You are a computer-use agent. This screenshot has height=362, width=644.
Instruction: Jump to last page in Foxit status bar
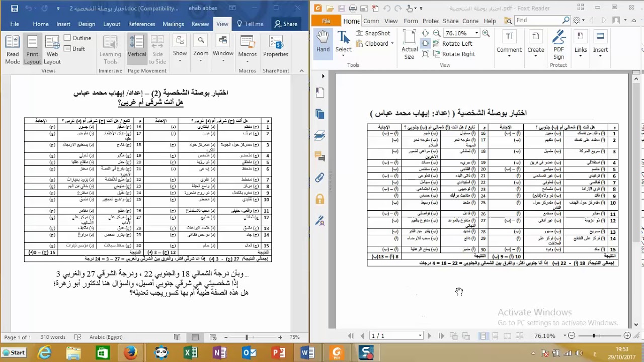tap(441, 336)
